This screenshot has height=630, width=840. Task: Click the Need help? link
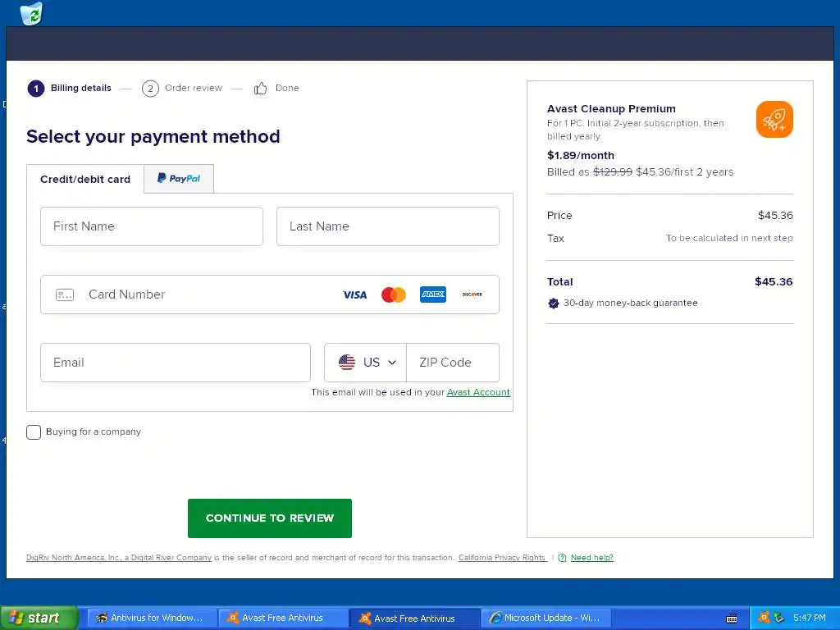[592, 558]
